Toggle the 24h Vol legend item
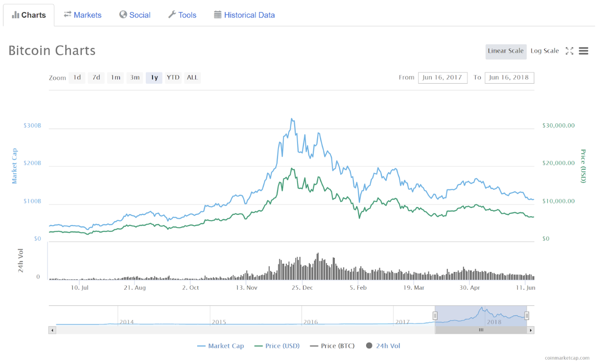Image resolution: width=600 pixels, height=364 pixels. [x=383, y=346]
